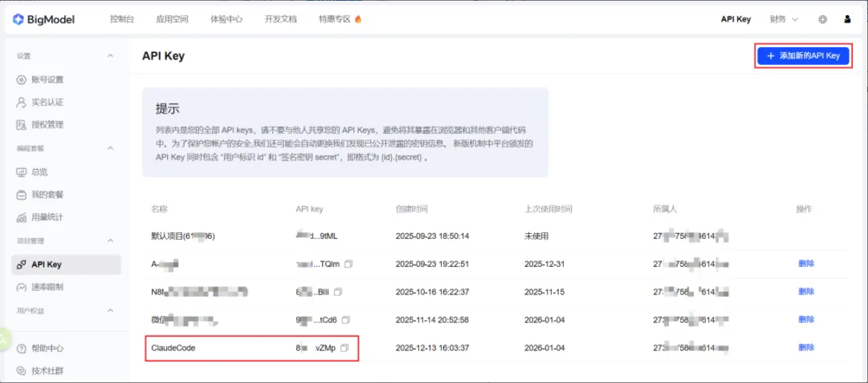
Task: Collapse the 项目管理 sidebar section
Action: pyautogui.click(x=110, y=241)
